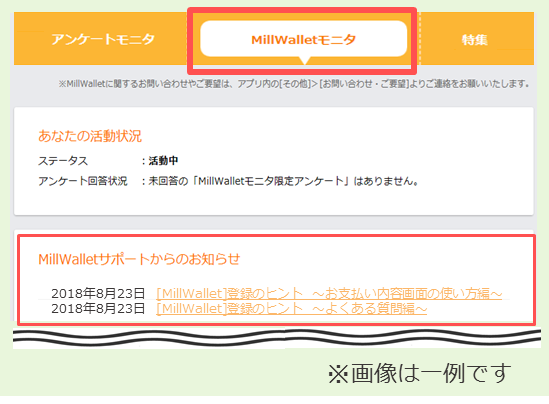This screenshot has height=404, width=549.
Task: Open the よくある質問編 hint link
Action: point(291,308)
